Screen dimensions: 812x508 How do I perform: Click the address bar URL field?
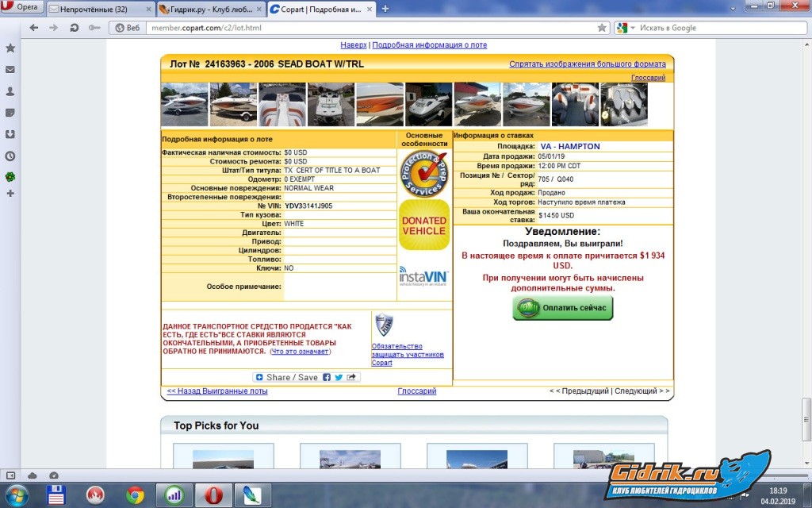click(365, 28)
